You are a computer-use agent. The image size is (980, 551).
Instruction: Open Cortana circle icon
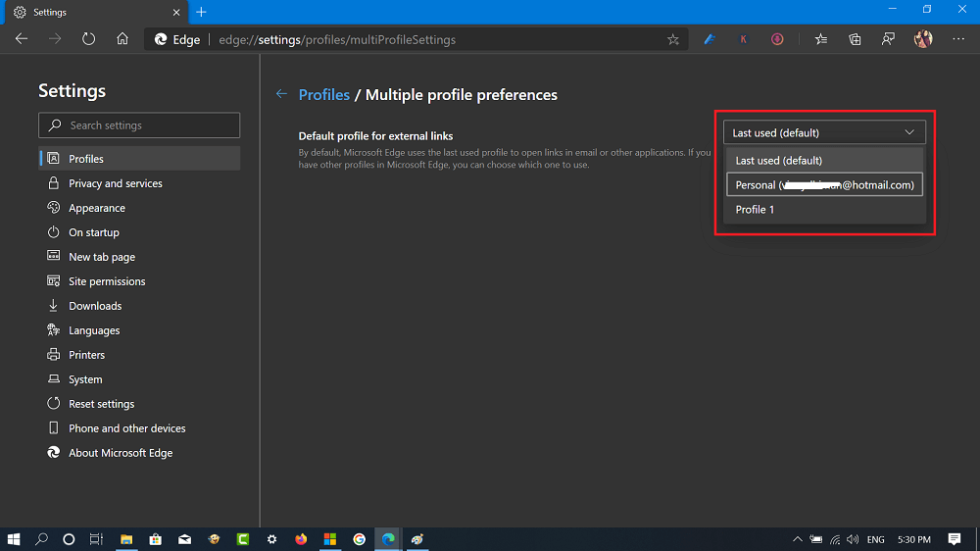(x=69, y=539)
